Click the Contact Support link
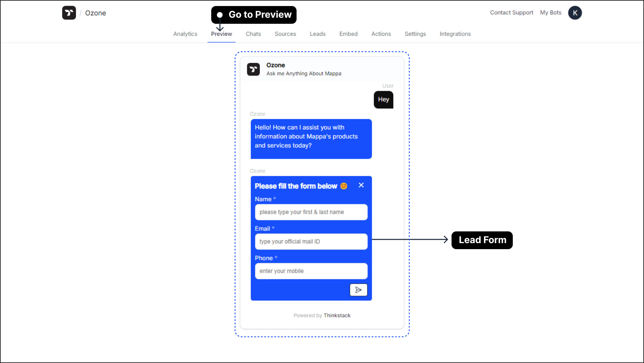The width and height of the screenshot is (644, 363). click(x=512, y=12)
